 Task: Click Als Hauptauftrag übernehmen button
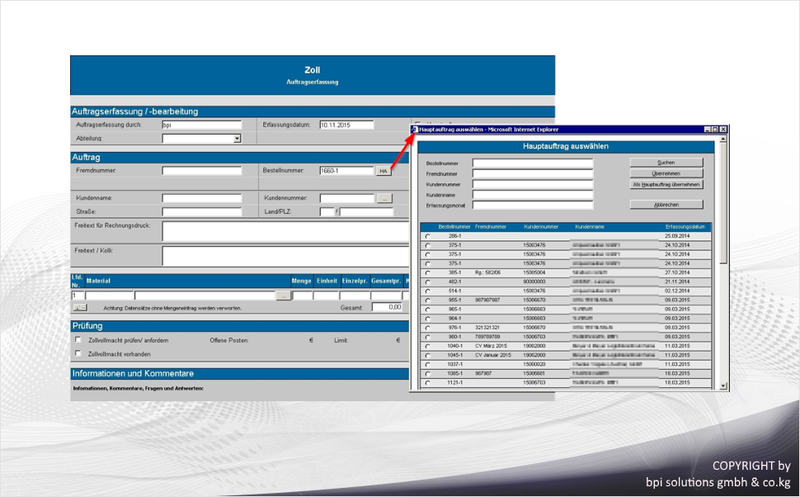coord(666,184)
